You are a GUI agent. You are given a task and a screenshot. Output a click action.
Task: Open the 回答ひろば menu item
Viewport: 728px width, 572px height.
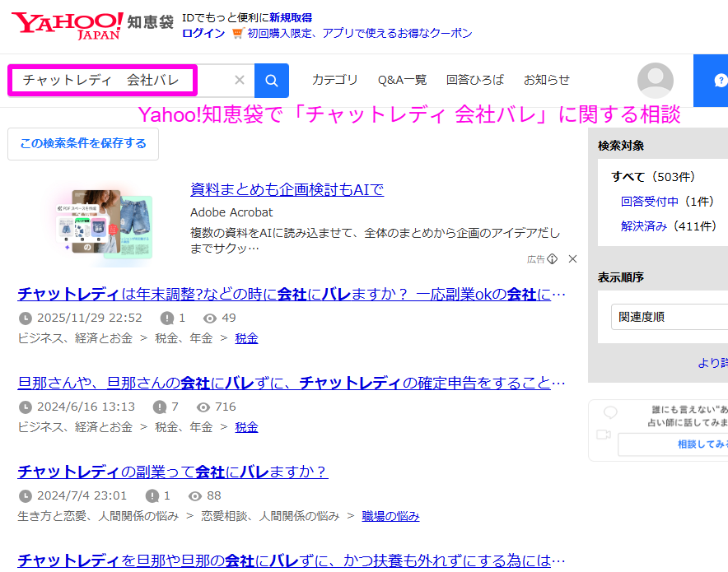coord(475,80)
